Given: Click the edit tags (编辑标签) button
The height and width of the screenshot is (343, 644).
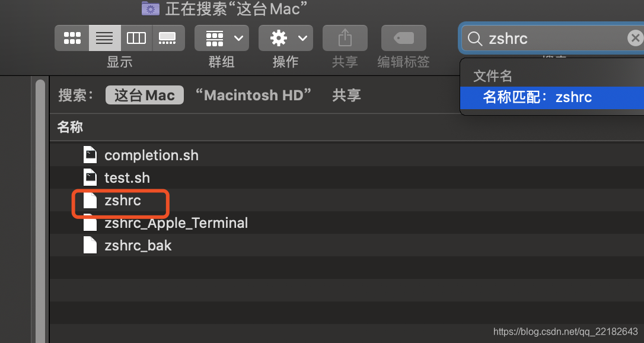Looking at the screenshot, I should click(404, 38).
